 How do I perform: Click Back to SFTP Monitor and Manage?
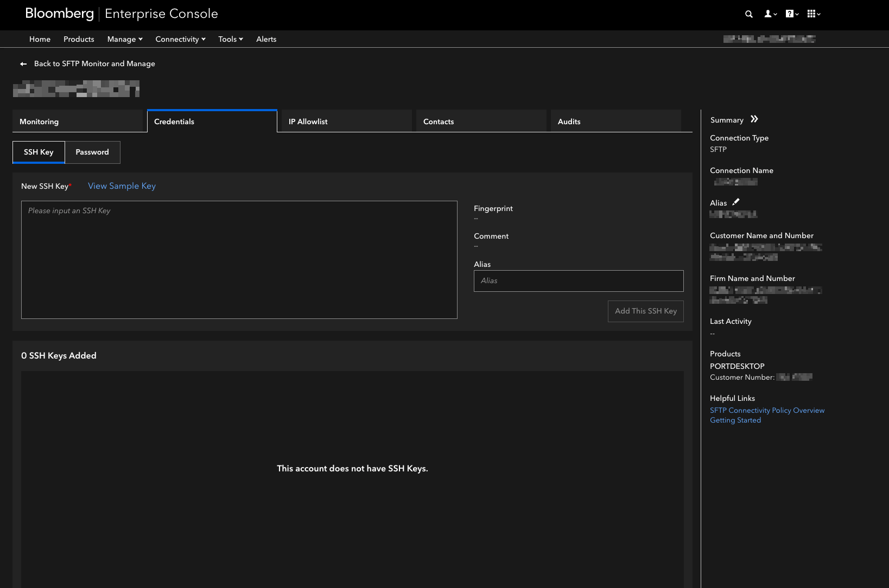point(94,64)
